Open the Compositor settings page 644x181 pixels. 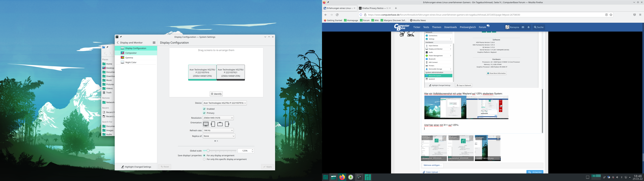(131, 53)
